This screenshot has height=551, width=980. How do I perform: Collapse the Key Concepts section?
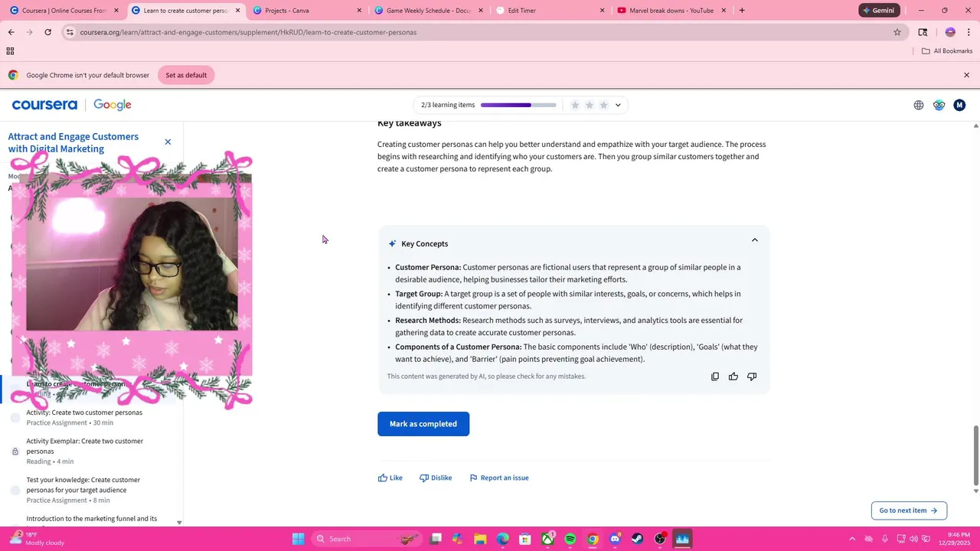754,240
